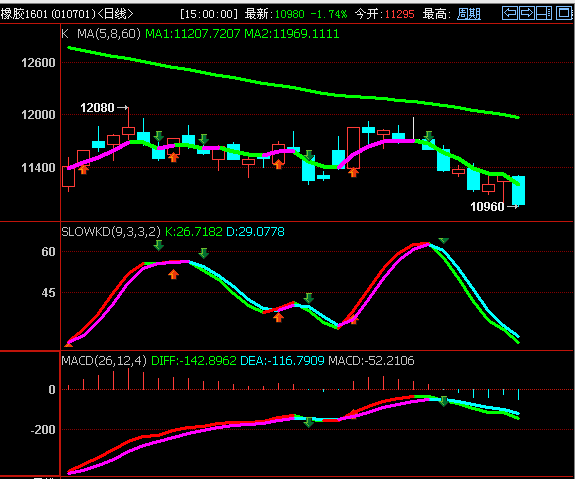Select the MACD(26,12,4) indicator label
The height and width of the screenshot is (479, 575).
pos(104,361)
